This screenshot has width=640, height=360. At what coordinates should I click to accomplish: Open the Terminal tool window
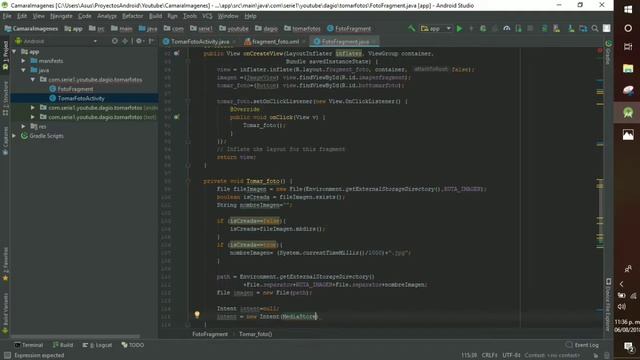29,345
